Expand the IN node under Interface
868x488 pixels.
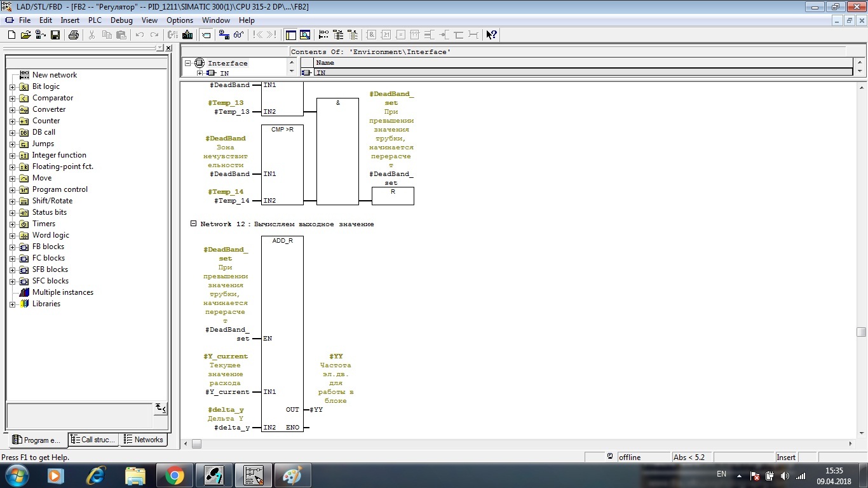pyautogui.click(x=200, y=73)
